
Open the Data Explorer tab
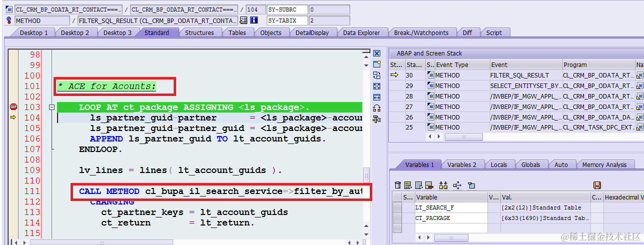(361, 32)
